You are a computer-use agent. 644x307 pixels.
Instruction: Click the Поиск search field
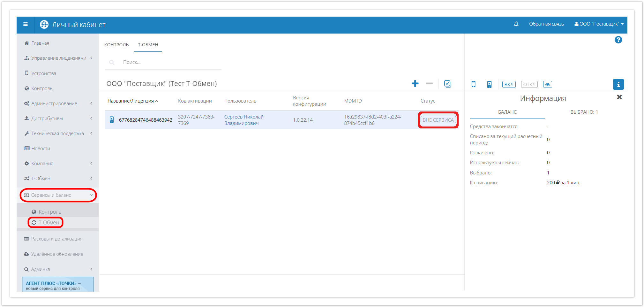click(169, 62)
